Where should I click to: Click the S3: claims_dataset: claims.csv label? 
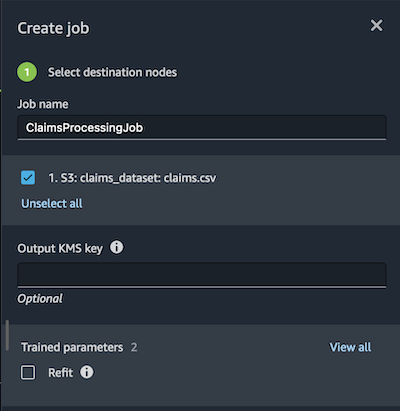point(132,178)
